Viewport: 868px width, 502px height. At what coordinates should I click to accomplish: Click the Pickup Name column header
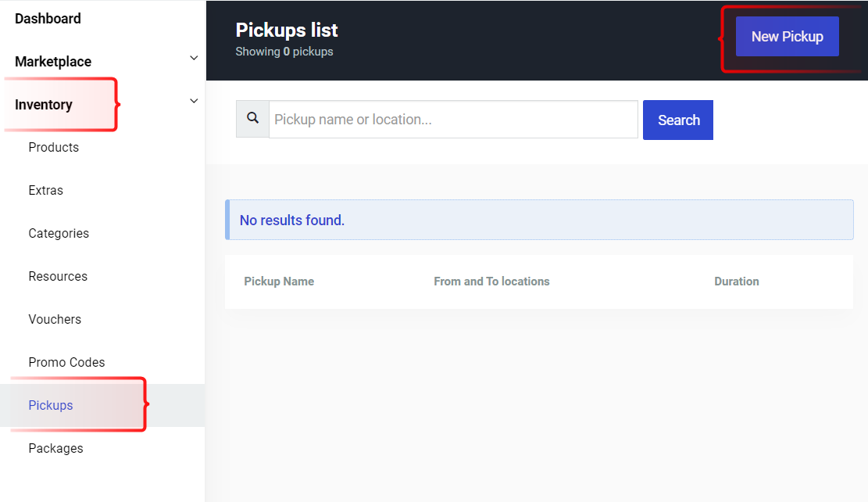[x=279, y=281]
